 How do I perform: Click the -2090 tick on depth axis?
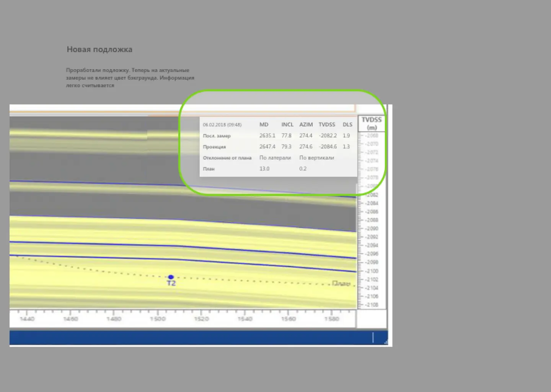(x=372, y=229)
